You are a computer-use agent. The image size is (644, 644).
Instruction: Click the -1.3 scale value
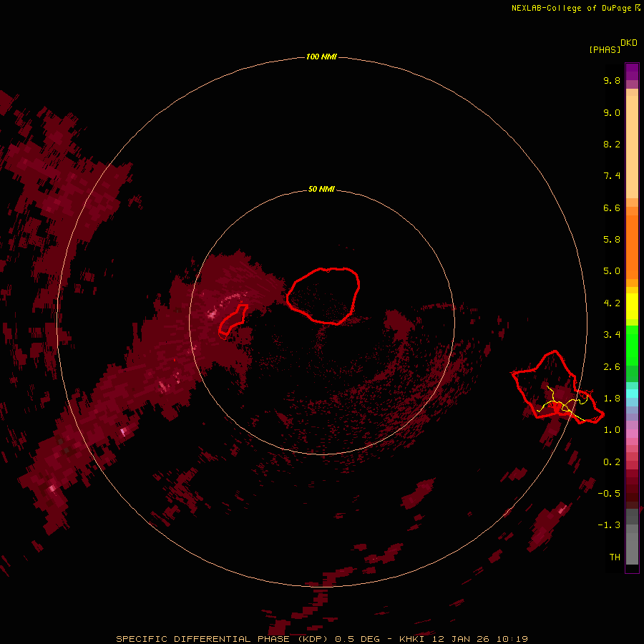click(609, 525)
